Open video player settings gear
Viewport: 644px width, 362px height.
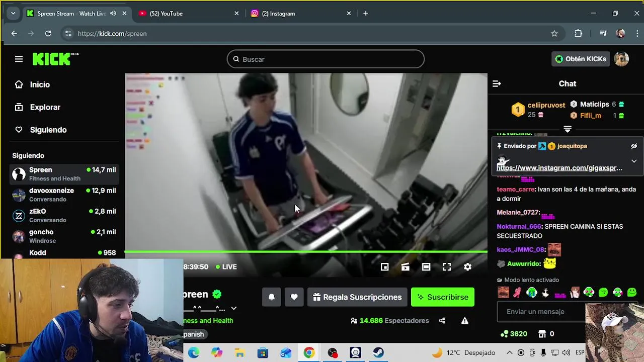[467, 267]
